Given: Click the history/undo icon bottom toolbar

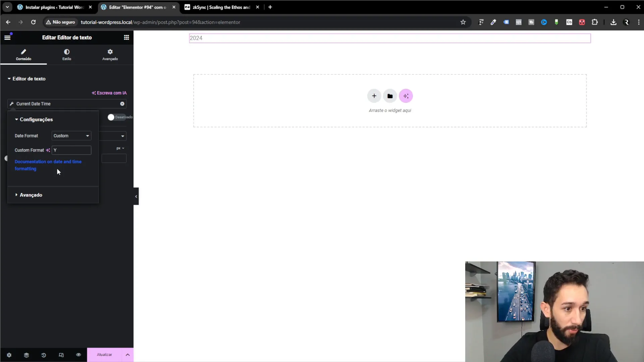Looking at the screenshot, I should click(x=43, y=355).
